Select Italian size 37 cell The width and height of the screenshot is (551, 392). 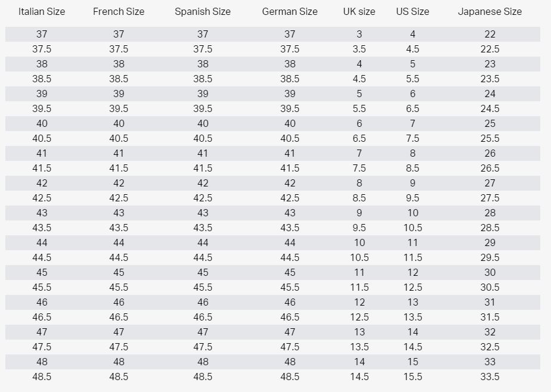(42, 34)
